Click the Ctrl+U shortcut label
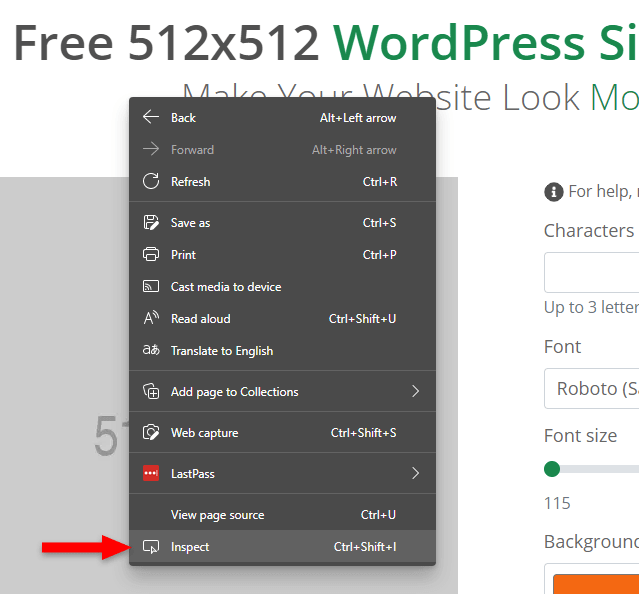Viewport: 639px width, 594px height. 378,515
